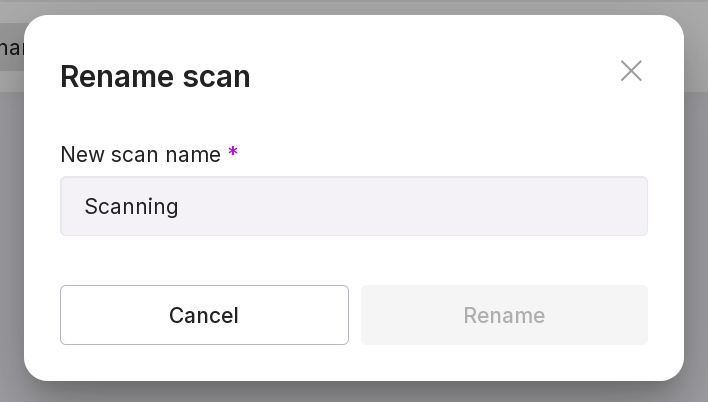The image size is (708, 402).
Task: Click the partially hidden tab behind the dialog
Action: coord(10,48)
